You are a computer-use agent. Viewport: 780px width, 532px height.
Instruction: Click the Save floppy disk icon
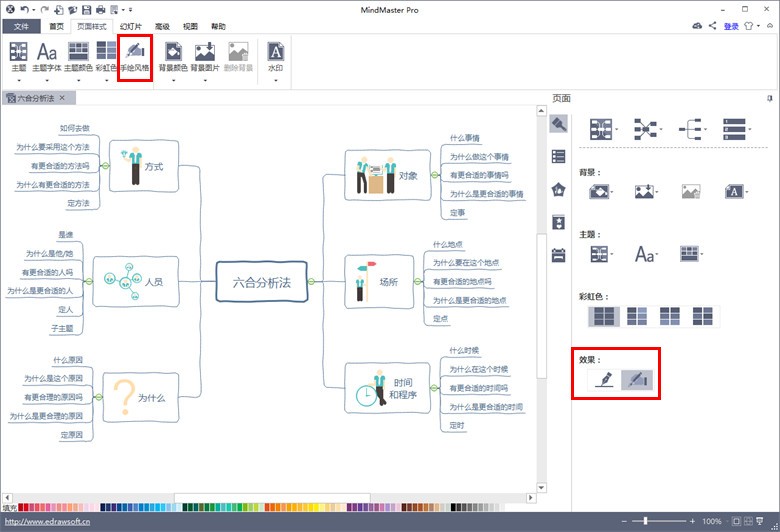(87, 9)
